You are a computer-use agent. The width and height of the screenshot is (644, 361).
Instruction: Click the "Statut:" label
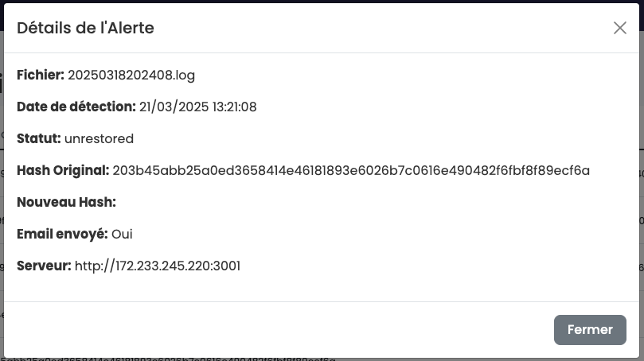[39, 139]
